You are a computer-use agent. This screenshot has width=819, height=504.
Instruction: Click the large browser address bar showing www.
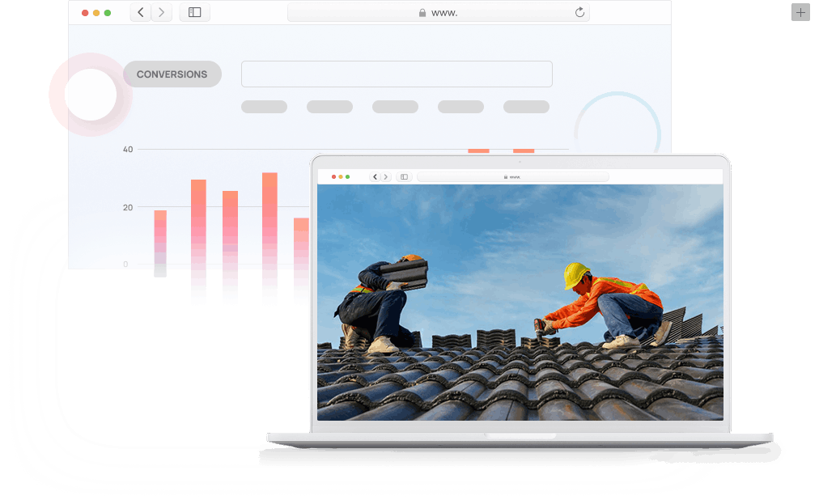(x=438, y=12)
